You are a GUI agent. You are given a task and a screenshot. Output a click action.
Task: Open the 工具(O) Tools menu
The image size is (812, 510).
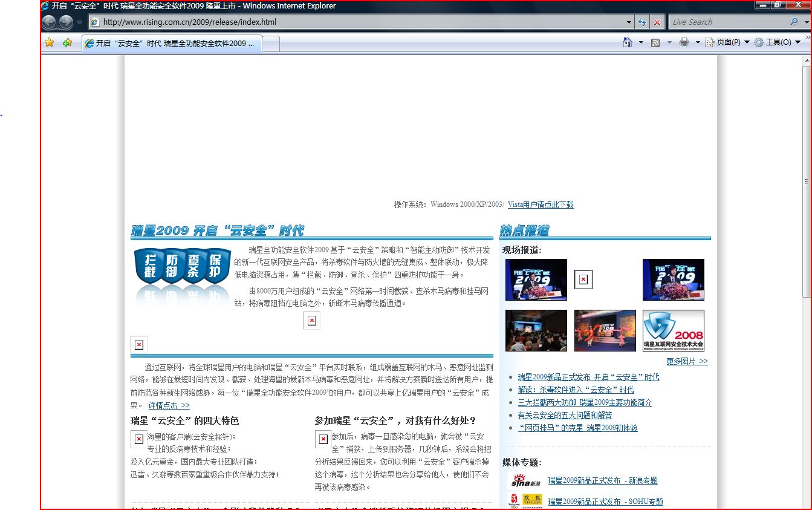(778, 42)
